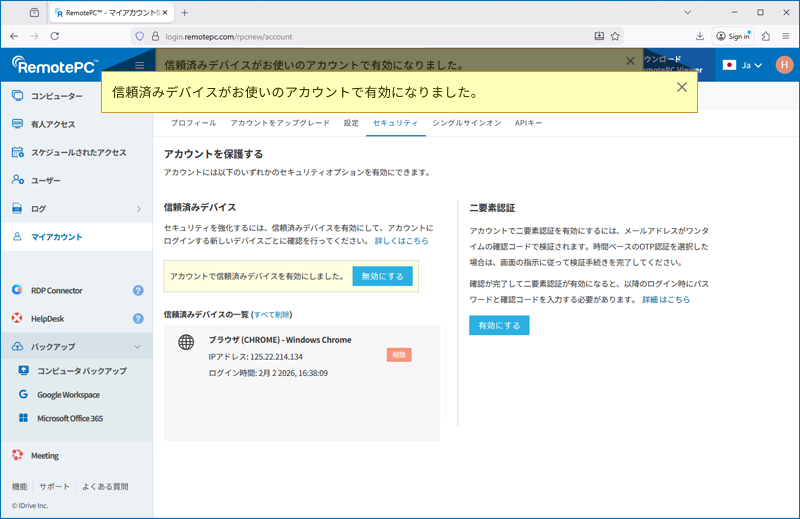The image size is (800, 519).
Task: Close the smaller top notification bar
Action: coord(630,61)
